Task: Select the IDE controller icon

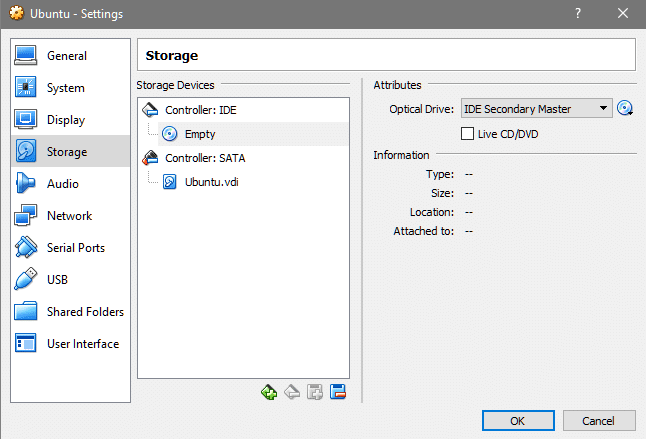Action: click(151, 110)
